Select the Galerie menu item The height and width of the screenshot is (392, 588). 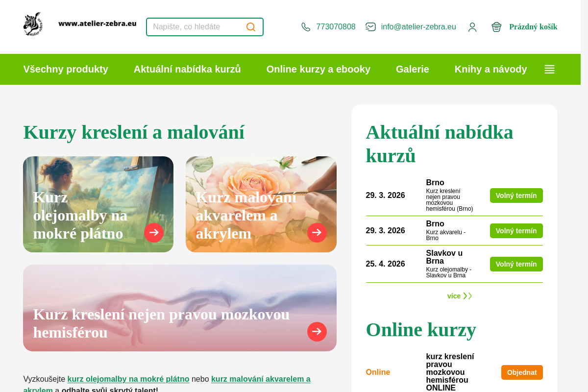point(413,69)
